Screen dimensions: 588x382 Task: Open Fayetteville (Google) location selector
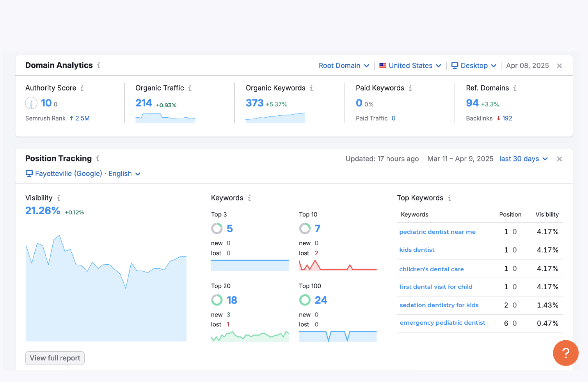pos(83,174)
